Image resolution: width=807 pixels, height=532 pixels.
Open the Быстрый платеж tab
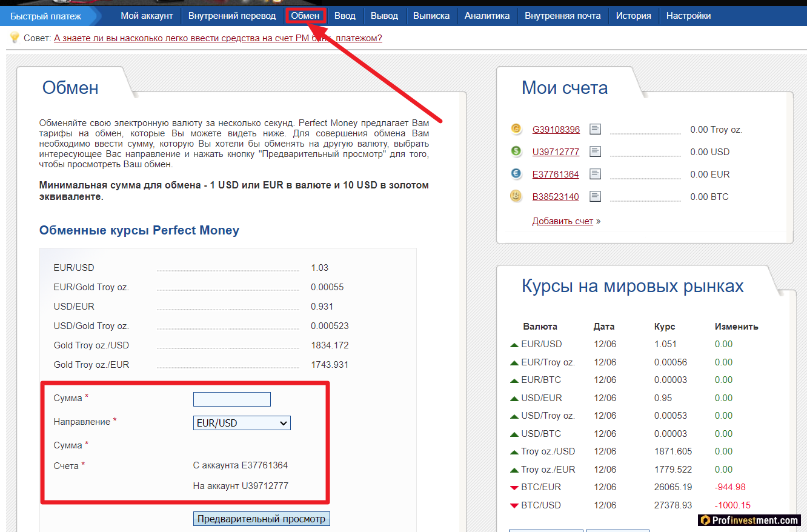47,16
